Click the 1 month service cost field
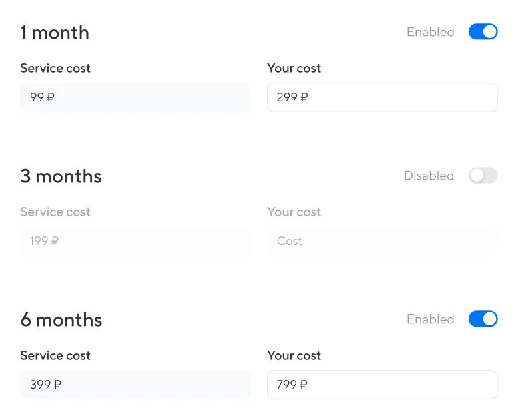518x420 pixels. point(135,97)
